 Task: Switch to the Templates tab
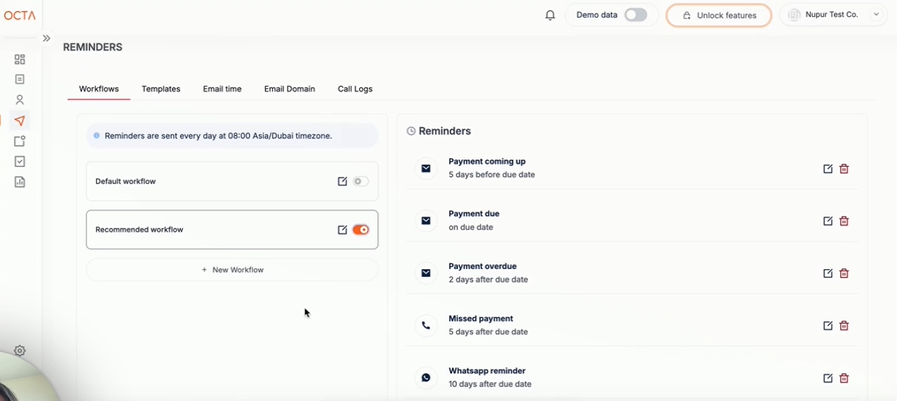[x=161, y=89]
